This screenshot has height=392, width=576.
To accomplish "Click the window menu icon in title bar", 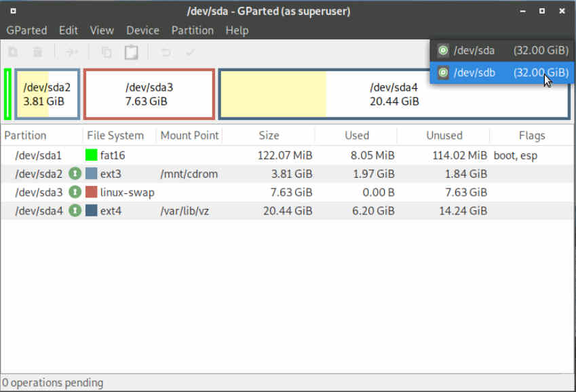I will (13, 11).
